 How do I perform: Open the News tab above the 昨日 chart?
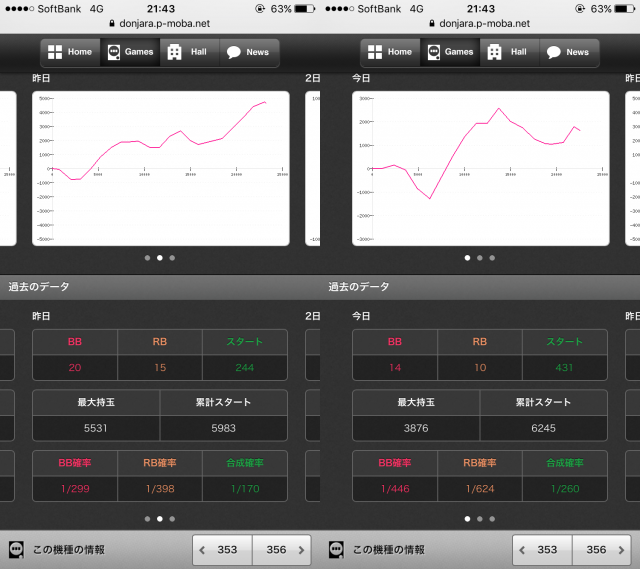(x=247, y=52)
